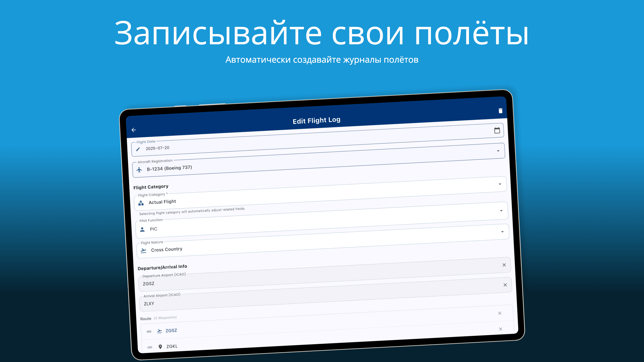Click the back arrow in the header
Screen dimensions: 644x362
[x=134, y=130]
